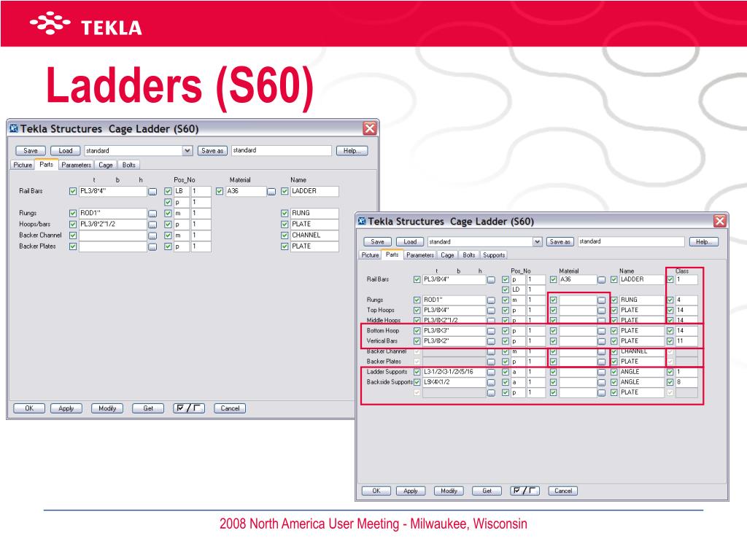The width and height of the screenshot is (747, 560).
Task: Click Cancel button in right dialog
Action: [x=563, y=491]
